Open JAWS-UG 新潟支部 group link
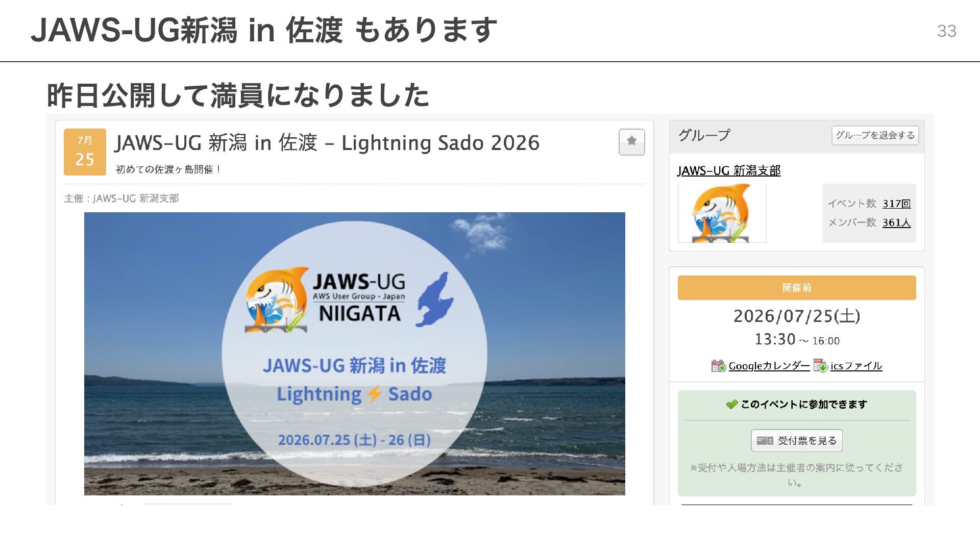The height and width of the screenshot is (551, 980). [729, 171]
